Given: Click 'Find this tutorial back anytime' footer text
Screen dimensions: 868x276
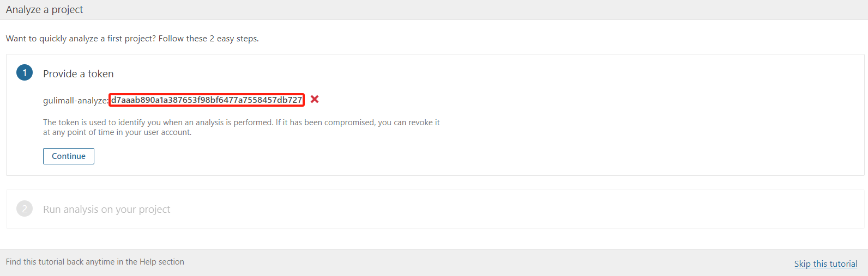Looking at the screenshot, I should point(95,262).
